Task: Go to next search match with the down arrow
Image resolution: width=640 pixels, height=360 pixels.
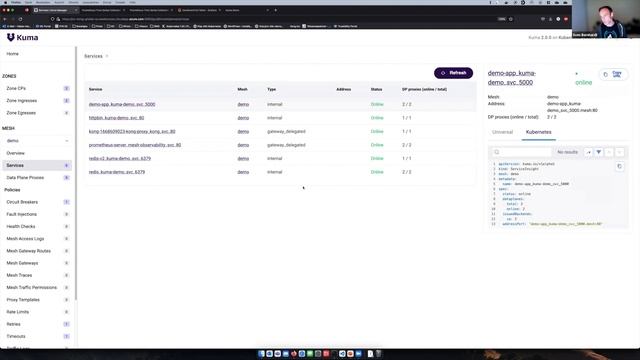Action: 620,152
